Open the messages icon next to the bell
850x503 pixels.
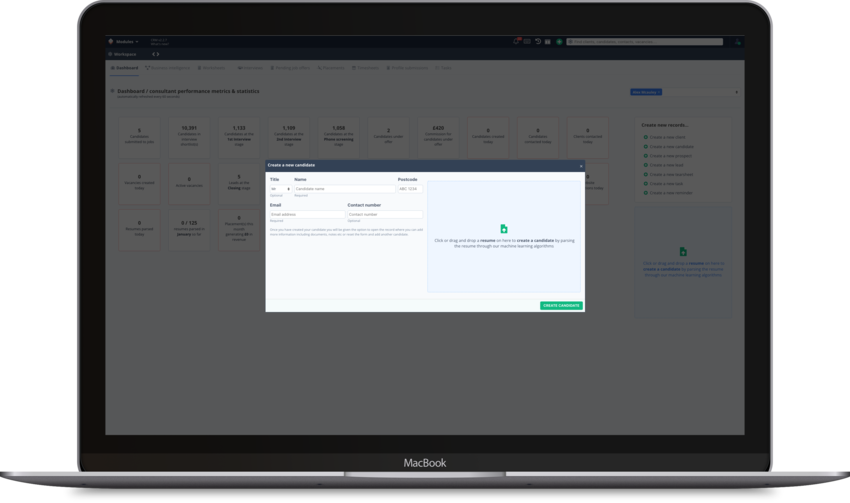pyautogui.click(x=527, y=42)
